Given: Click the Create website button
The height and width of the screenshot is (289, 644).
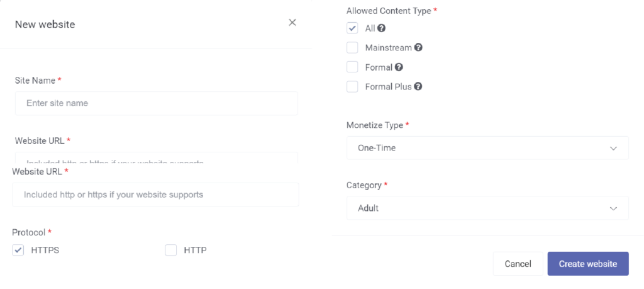Looking at the screenshot, I should coord(588,264).
